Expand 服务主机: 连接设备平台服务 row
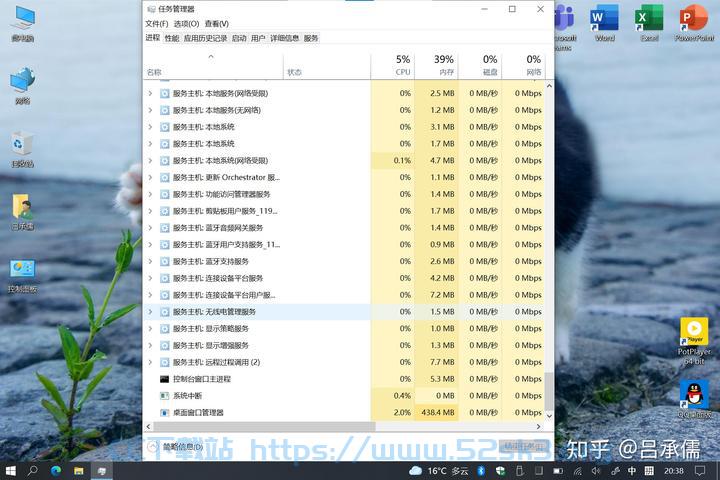 (150, 278)
